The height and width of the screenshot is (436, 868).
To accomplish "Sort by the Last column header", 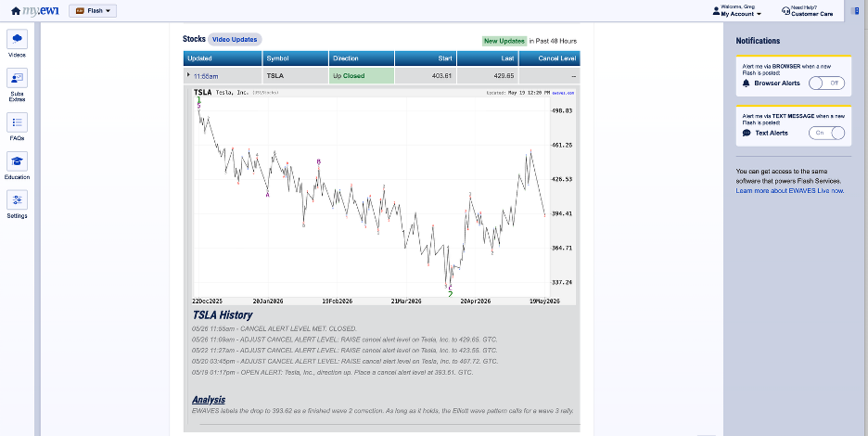I will pyautogui.click(x=488, y=58).
